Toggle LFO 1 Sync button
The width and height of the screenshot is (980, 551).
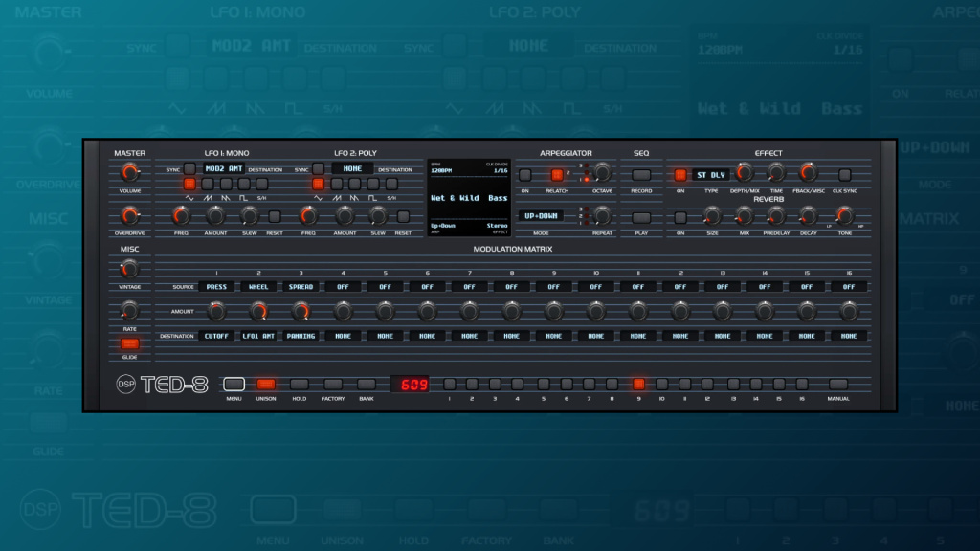(189, 168)
